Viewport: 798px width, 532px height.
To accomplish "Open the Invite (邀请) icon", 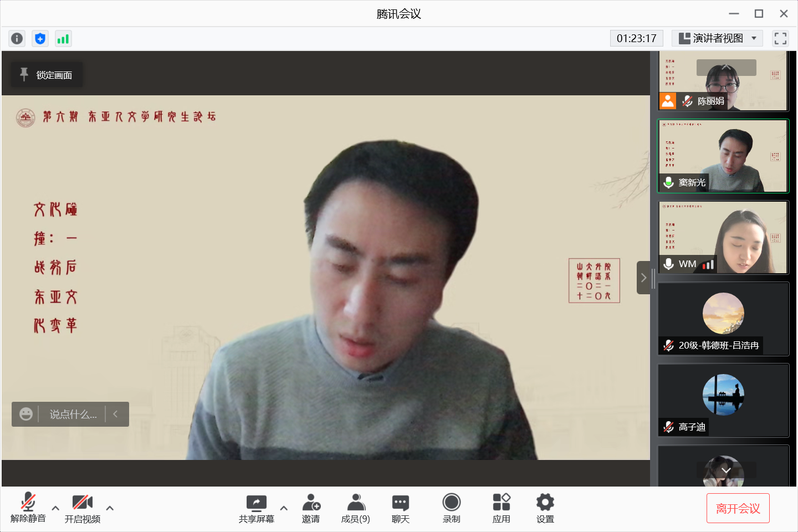I will 311,508.
